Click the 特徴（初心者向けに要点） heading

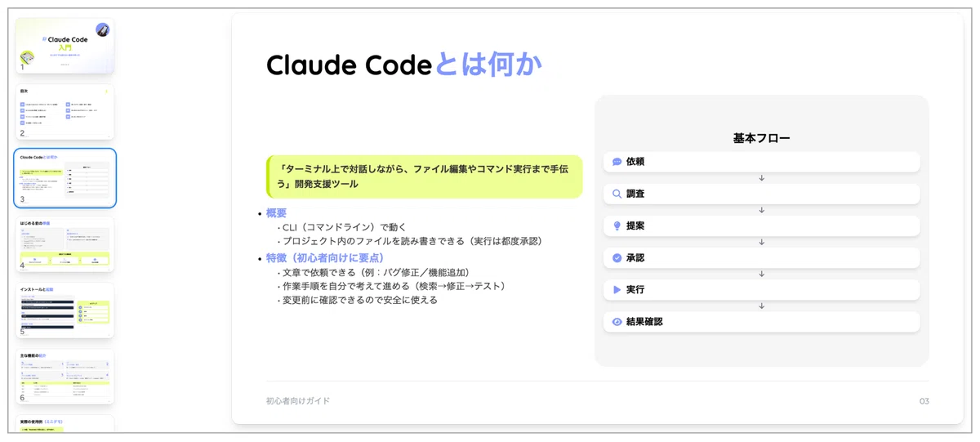click(325, 257)
